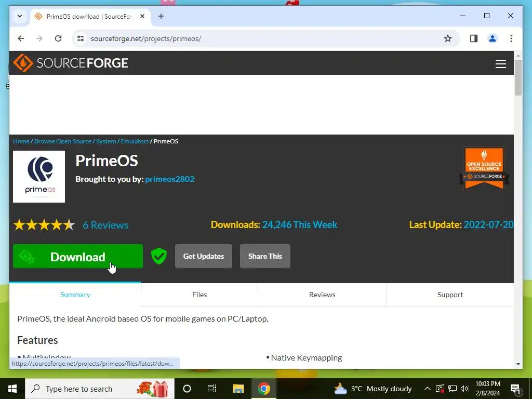
Task: Click the PrimeOS project logo thumbnail
Action: pos(39,177)
